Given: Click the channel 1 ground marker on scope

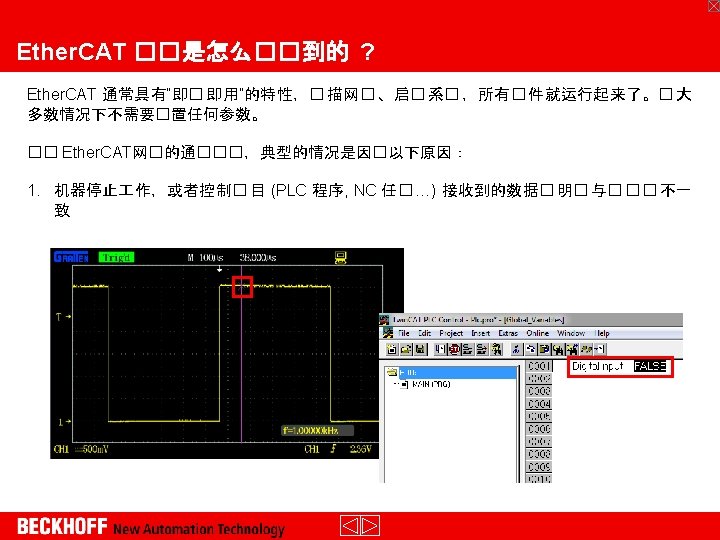Looking at the screenshot, I should click(64, 422).
